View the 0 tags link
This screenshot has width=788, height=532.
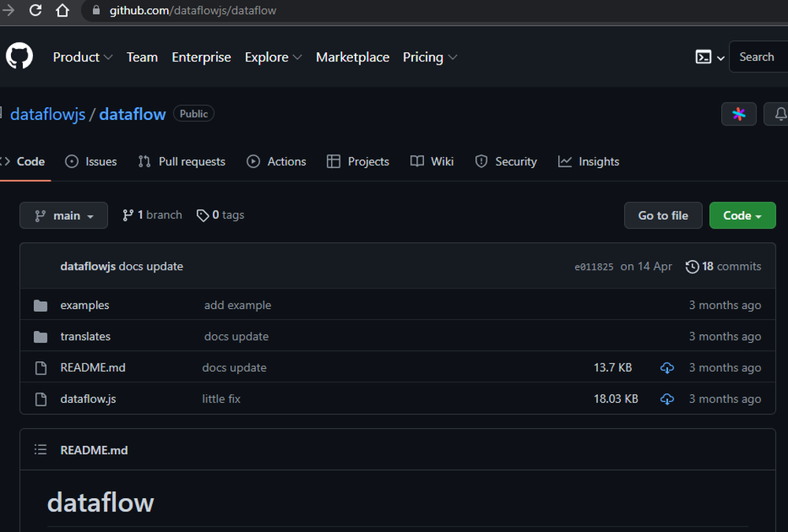pos(220,215)
